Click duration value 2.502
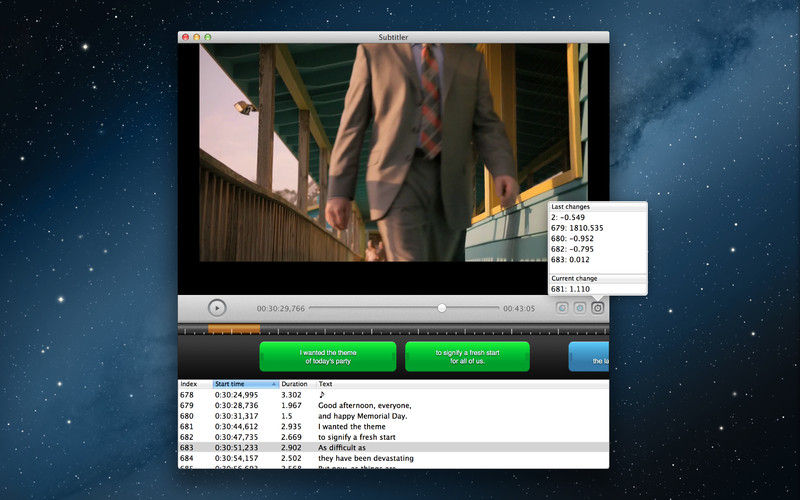Screen dimensions: 800x500 [x=291, y=458]
